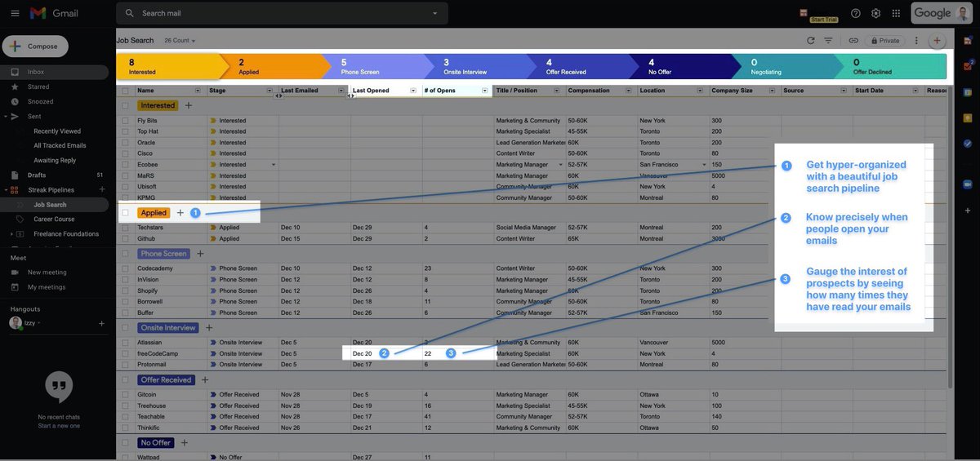Add a box to the Applied stage

(180, 213)
